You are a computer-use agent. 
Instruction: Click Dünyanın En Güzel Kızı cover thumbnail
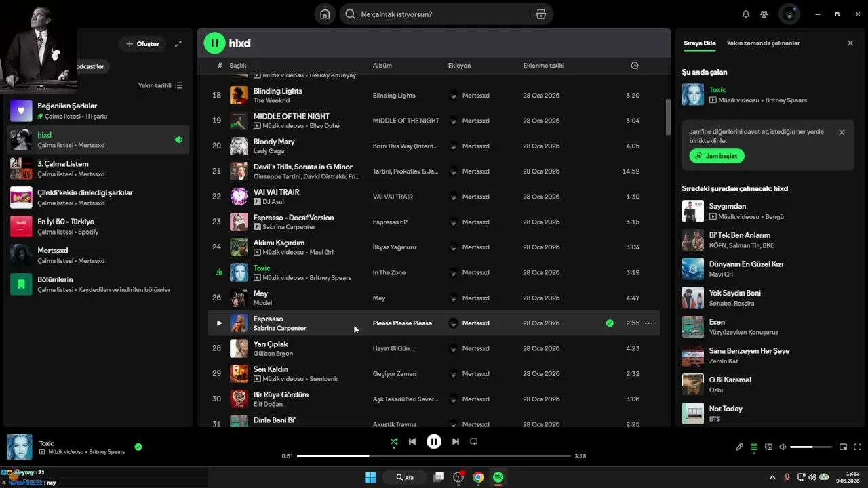coord(693,269)
